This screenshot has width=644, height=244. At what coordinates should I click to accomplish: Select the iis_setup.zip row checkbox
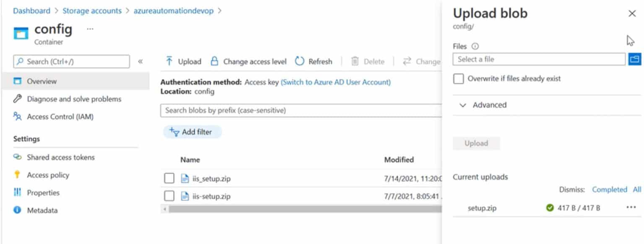(x=169, y=178)
